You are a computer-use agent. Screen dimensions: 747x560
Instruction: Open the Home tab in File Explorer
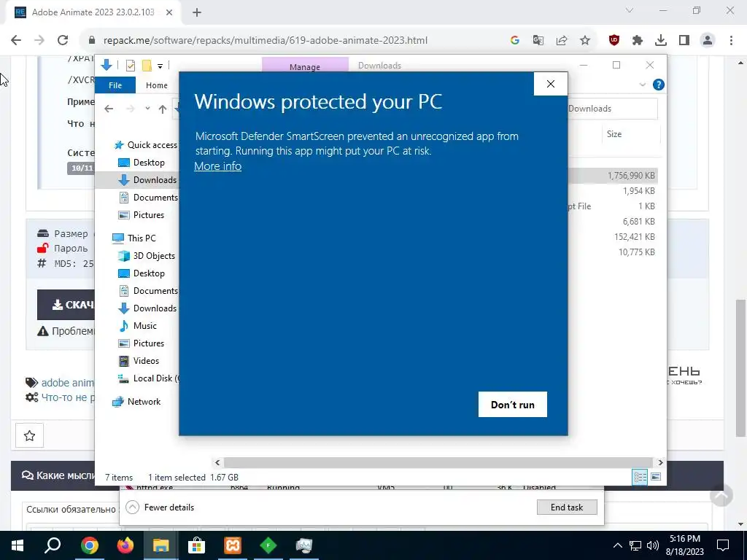157,85
